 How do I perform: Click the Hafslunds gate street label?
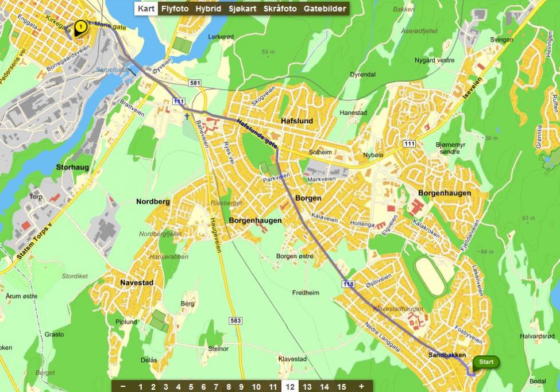(x=257, y=133)
